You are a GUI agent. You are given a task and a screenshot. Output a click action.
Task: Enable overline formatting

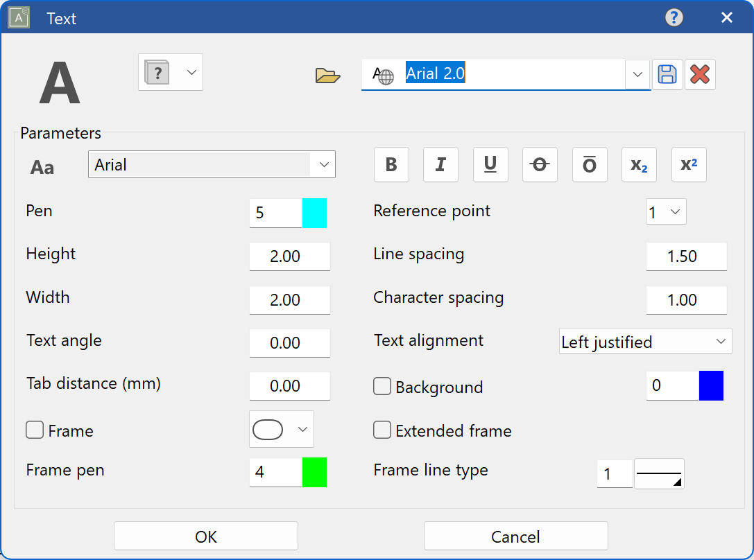pyautogui.click(x=590, y=164)
